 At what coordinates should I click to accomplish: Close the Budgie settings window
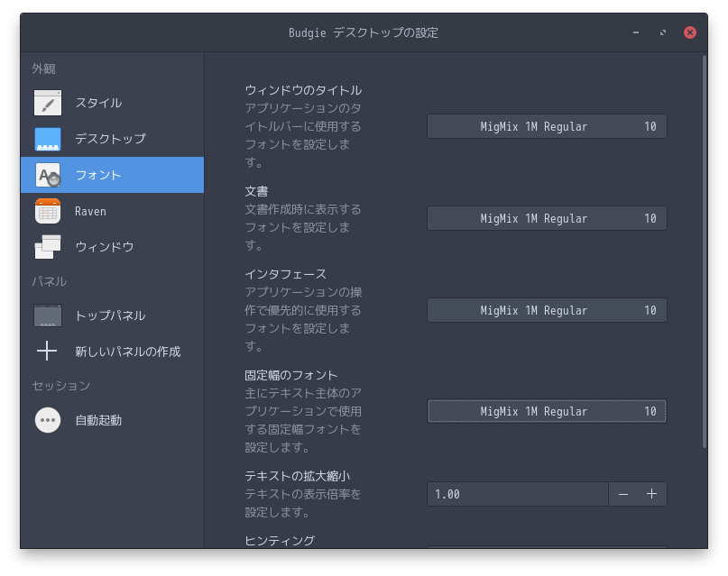tap(690, 32)
